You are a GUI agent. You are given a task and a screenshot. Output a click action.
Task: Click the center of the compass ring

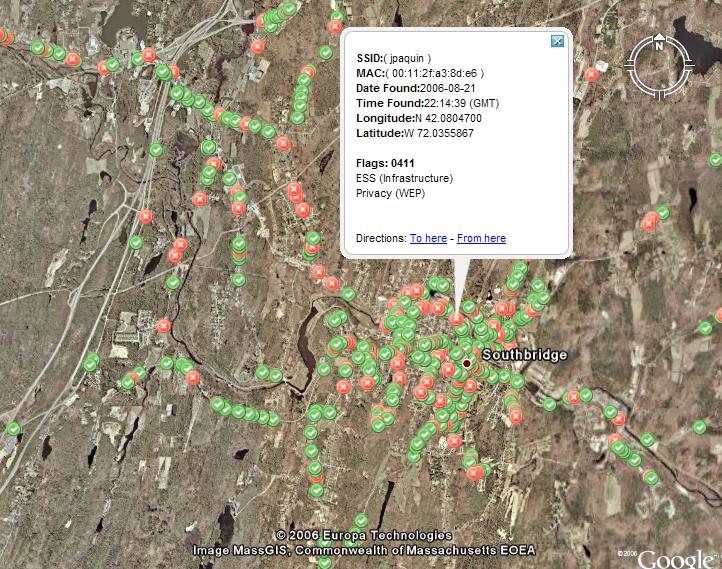(x=659, y=67)
